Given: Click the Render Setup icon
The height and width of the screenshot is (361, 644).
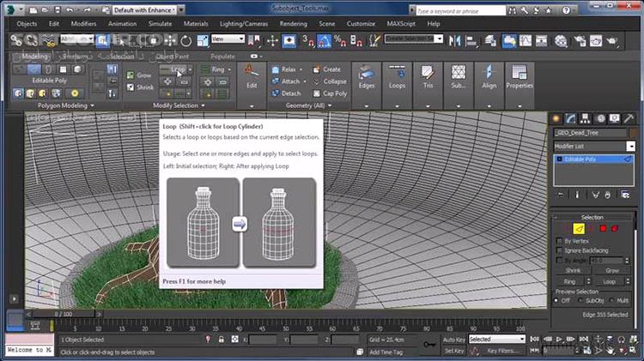Looking at the screenshot, I should [580, 40].
